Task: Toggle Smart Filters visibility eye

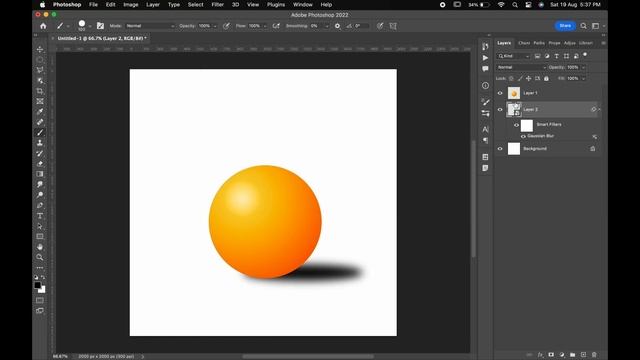Action: pyautogui.click(x=516, y=125)
